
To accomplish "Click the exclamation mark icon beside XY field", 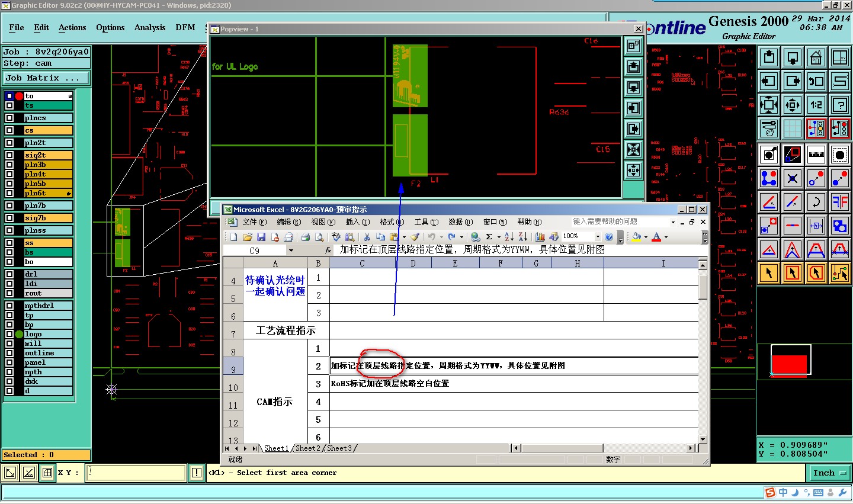I will pos(197,473).
